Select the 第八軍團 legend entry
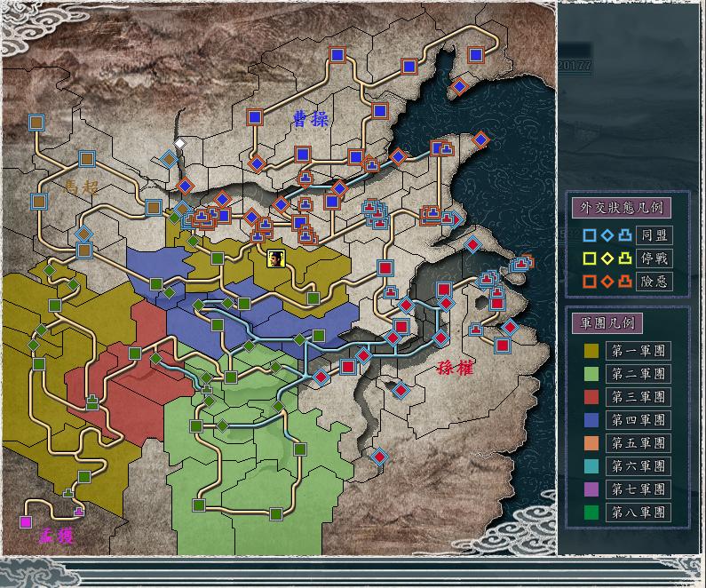The height and width of the screenshot is (588, 706). 639,513
